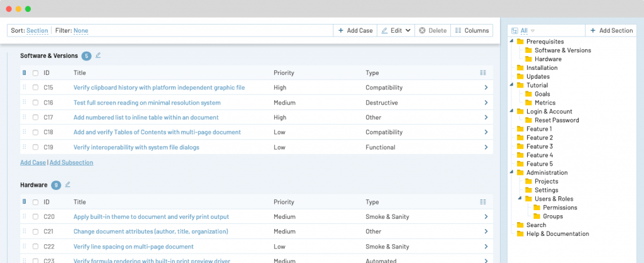
Task: Check the box for case C15
Action: pyautogui.click(x=36, y=87)
